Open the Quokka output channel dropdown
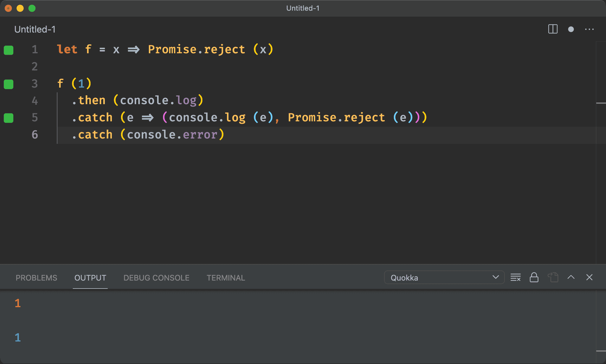This screenshot has width=606, height=364. (444, 278)
